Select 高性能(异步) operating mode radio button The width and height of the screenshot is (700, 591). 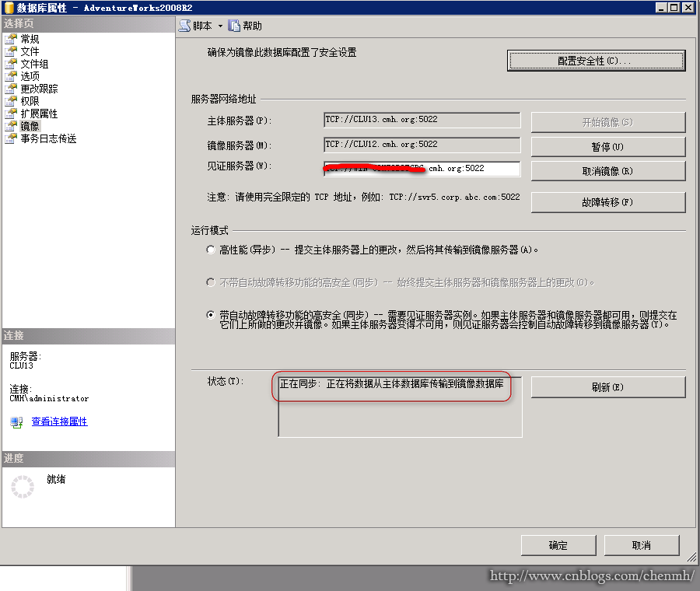point(211,250)
